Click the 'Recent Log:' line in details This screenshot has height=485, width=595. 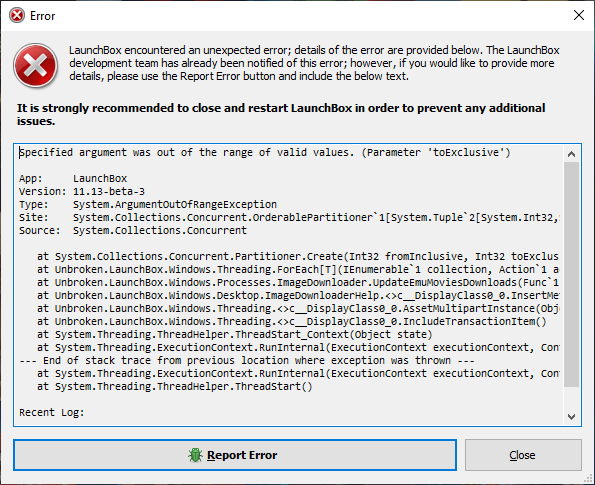pyautogui.click(x=51, y=412)
